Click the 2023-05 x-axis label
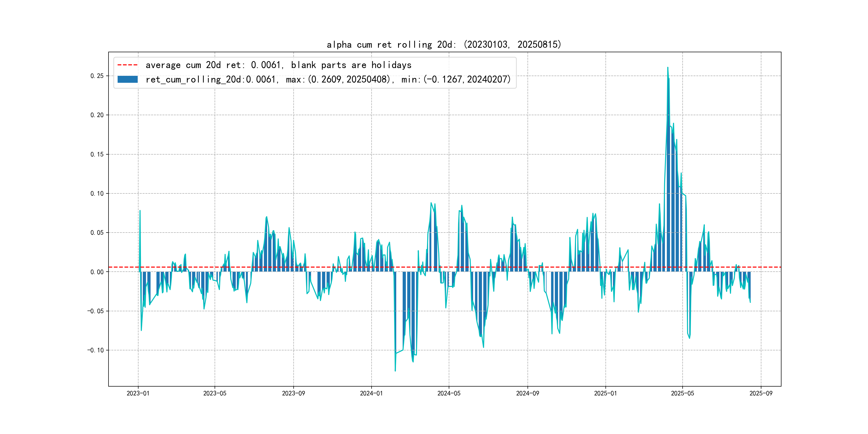The width and height of the screenshot is (868, 434). point(215,393)
